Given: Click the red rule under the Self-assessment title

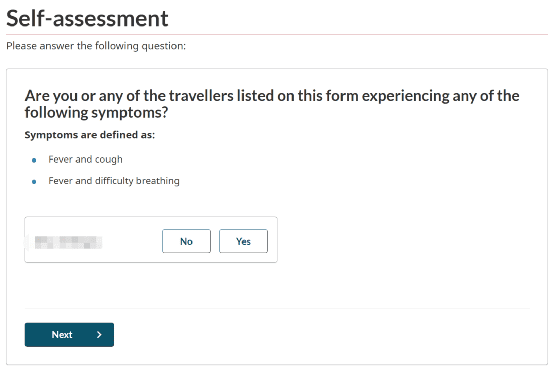Looking at the screenshot, I should (277, 35).
